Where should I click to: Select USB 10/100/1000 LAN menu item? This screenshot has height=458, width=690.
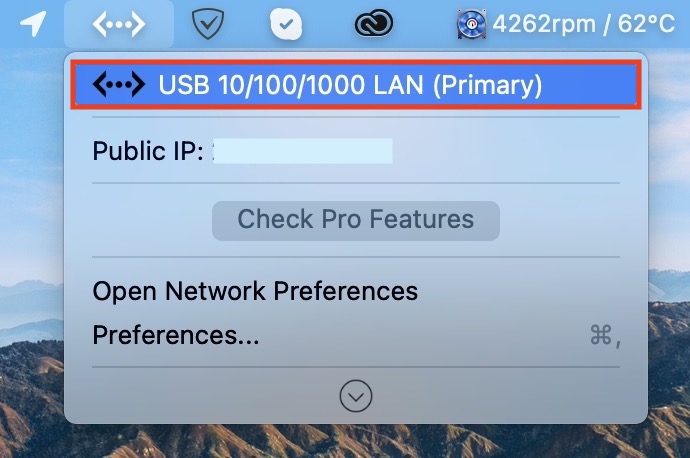[x=356, y=84]
